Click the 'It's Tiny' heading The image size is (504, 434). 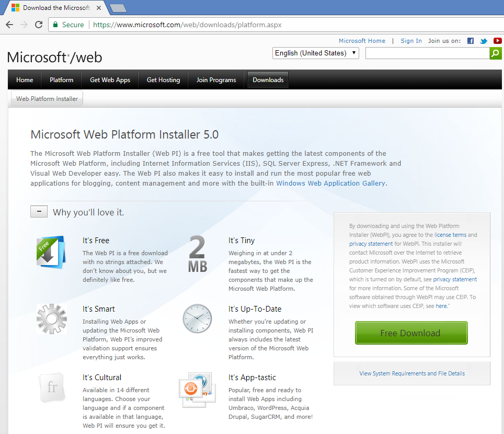pos(242,241)
